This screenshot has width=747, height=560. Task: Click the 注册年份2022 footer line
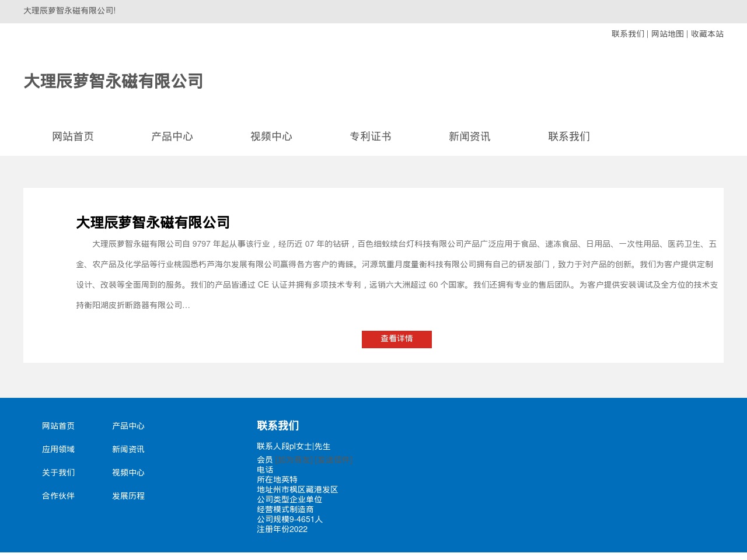pos(282,529)
